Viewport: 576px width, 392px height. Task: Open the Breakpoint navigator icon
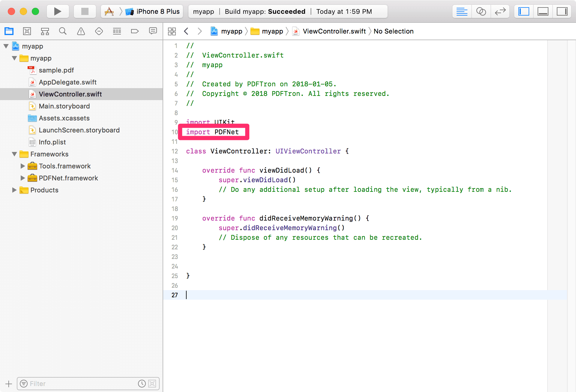coord(135,31)
